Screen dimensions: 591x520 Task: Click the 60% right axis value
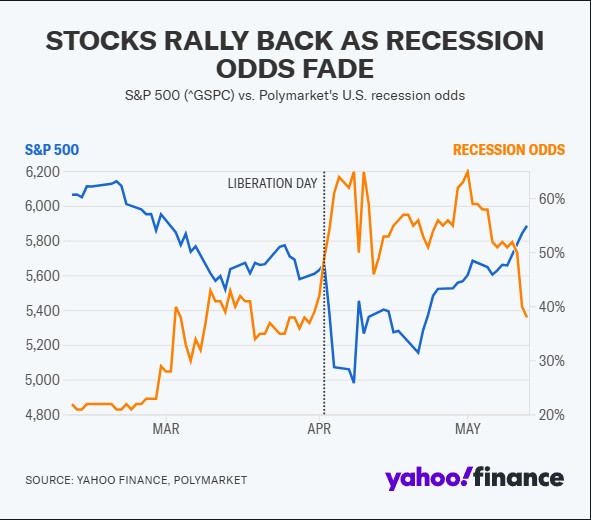[551, 199]
